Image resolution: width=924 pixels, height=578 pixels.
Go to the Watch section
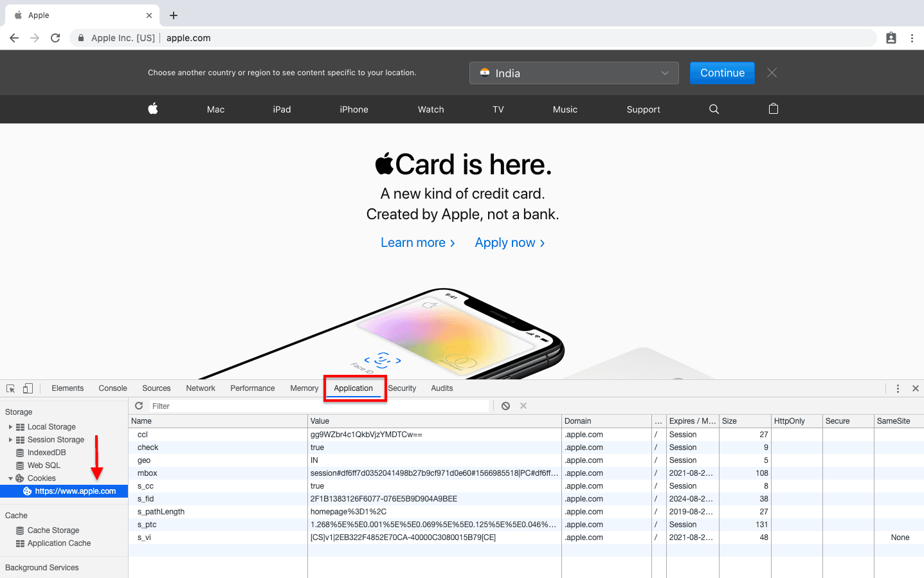431,109
